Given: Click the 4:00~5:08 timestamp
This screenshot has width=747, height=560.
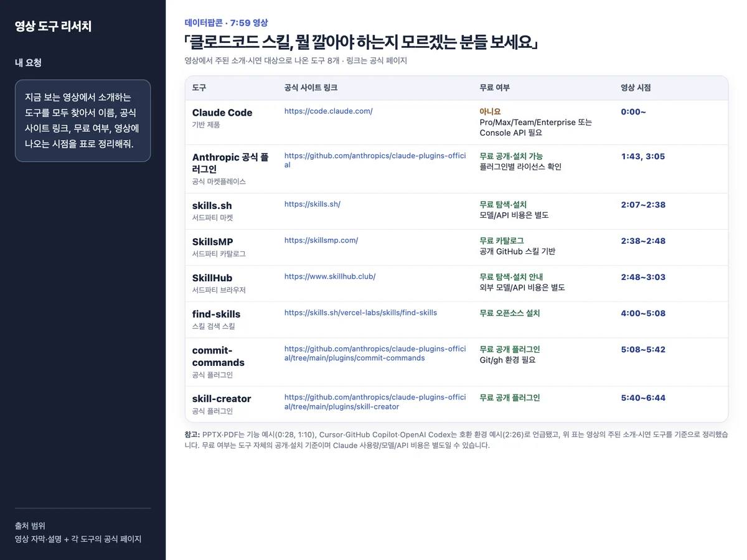Looking at the screenshot, I should [x=644, y=313].
